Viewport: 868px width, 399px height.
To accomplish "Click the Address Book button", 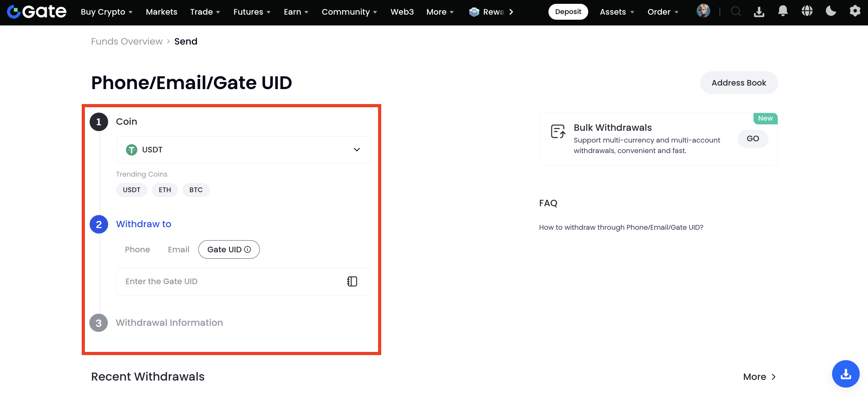I will pos(739,83).
